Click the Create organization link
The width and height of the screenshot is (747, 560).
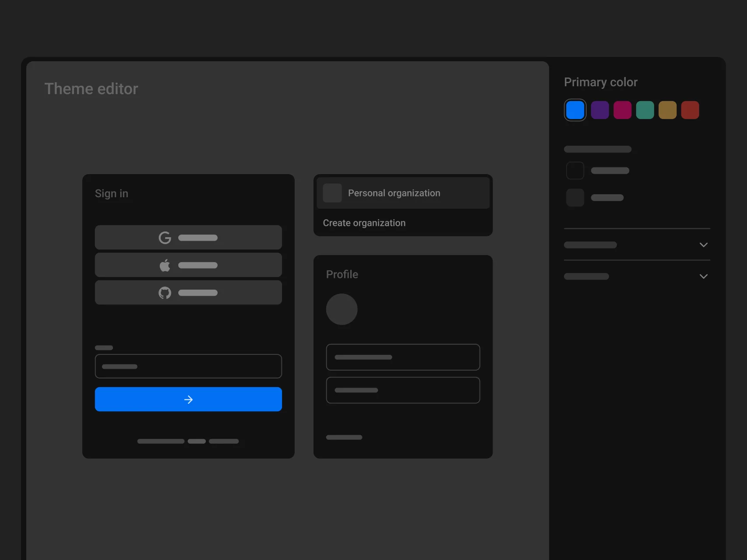364,223
